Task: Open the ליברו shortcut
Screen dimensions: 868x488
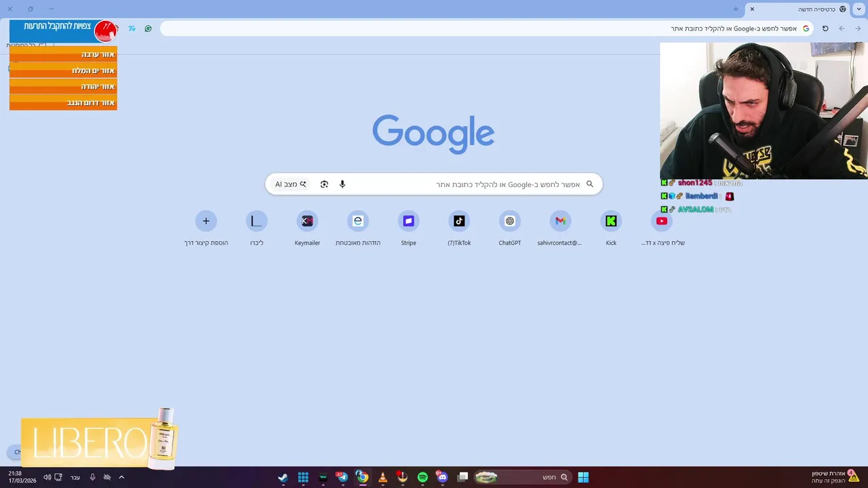Action: [256, 228]
